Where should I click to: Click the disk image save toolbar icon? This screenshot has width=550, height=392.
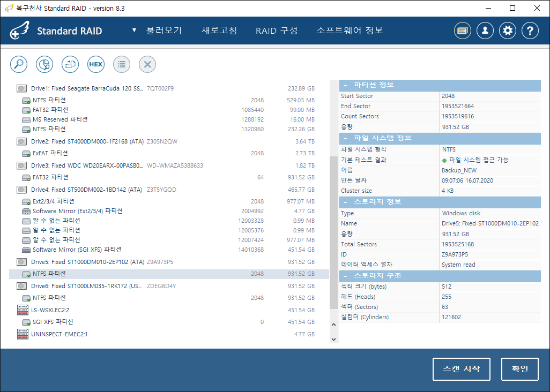pyautogui.click(x=70, y=64)
